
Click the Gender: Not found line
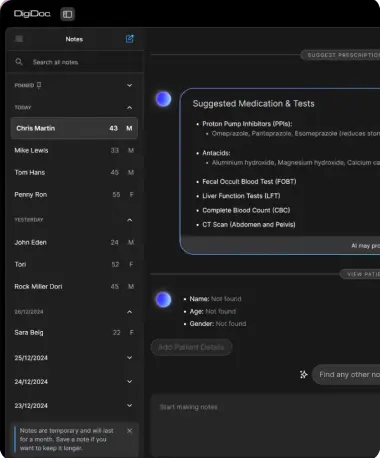click(218, 324)
